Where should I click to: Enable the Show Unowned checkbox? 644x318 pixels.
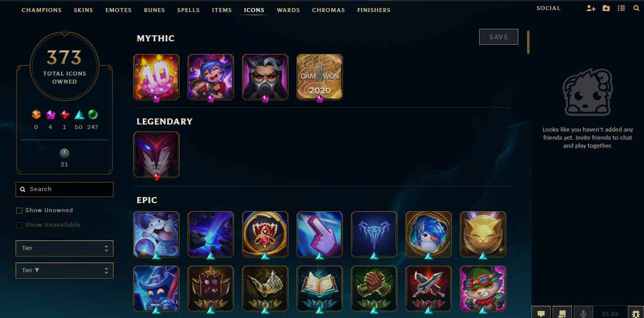click(19, 210)
